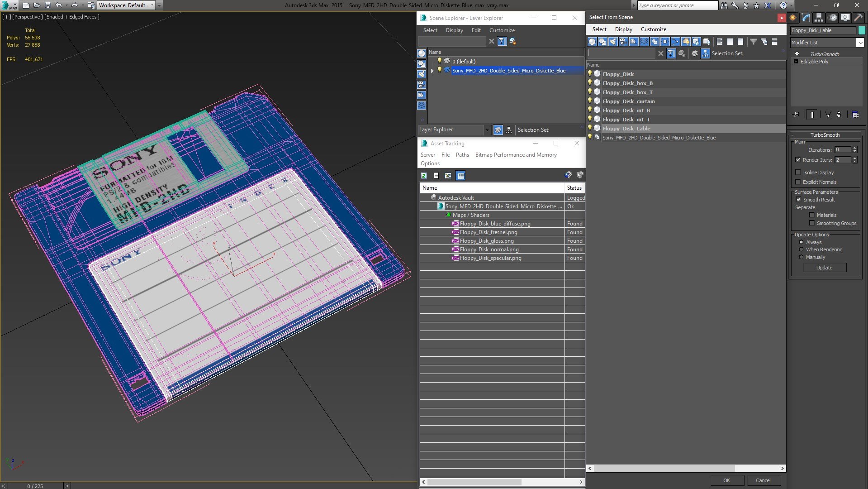Open Configure Modifier Sets icon

pos(855,115)
